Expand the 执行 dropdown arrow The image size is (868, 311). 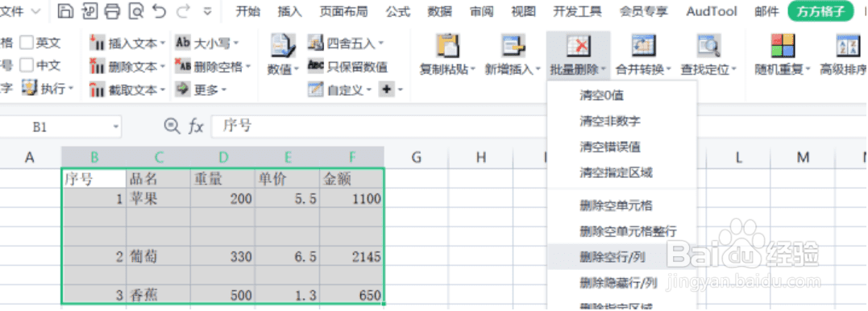point(70,89)
